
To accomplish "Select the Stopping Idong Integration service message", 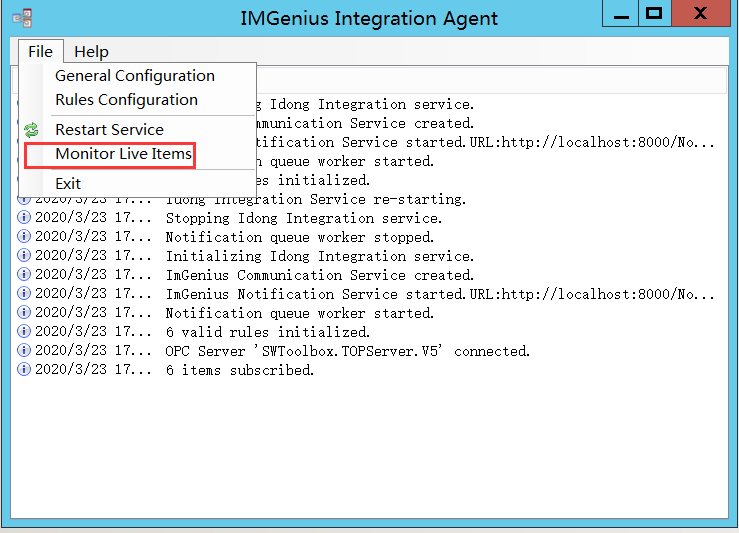I will coord(303,218).
